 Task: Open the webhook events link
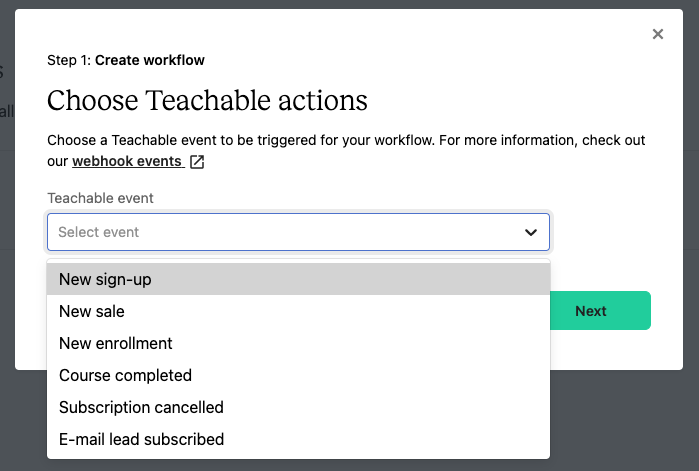pos(127,161)
